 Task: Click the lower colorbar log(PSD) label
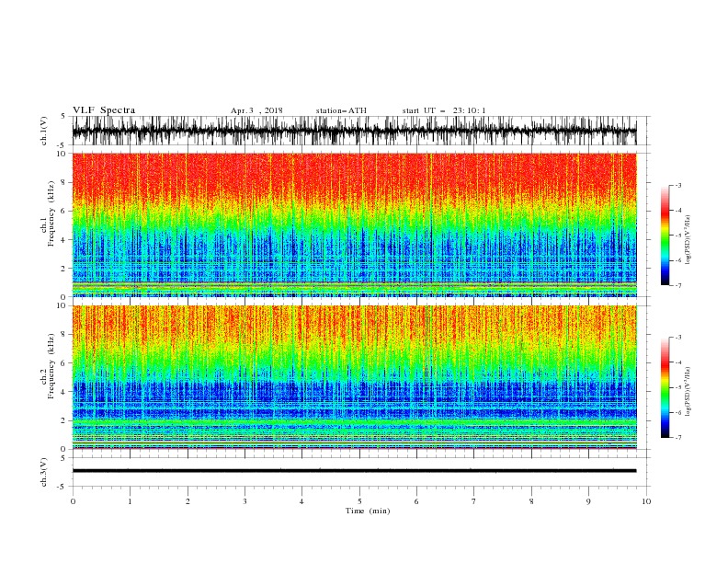688,392
